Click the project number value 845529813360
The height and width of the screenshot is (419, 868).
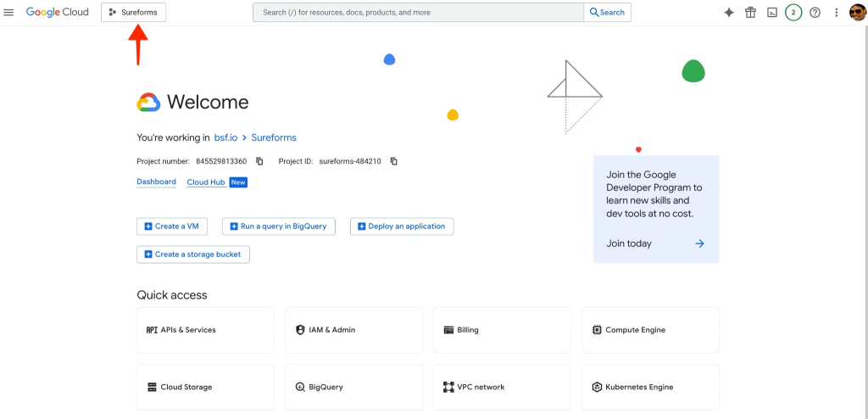221,161
